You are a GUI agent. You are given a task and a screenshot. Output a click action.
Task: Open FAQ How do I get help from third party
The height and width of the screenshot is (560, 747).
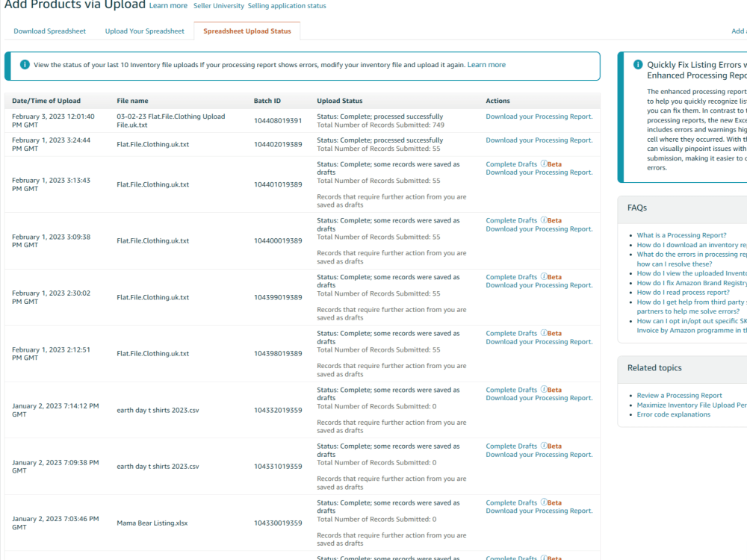click(692, 307)
